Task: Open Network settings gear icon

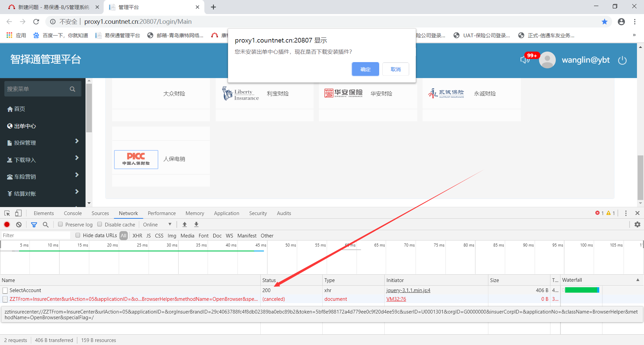Action: (637, 224)
